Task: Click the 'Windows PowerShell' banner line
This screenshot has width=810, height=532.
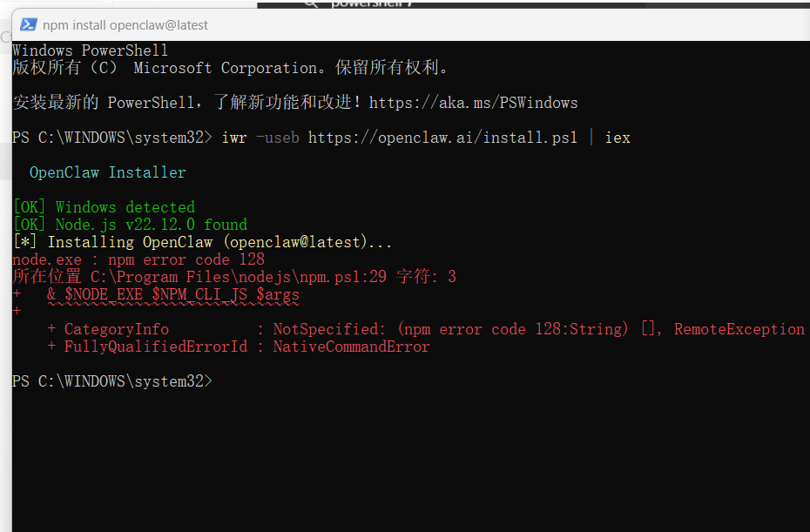Action: point(90,51)
